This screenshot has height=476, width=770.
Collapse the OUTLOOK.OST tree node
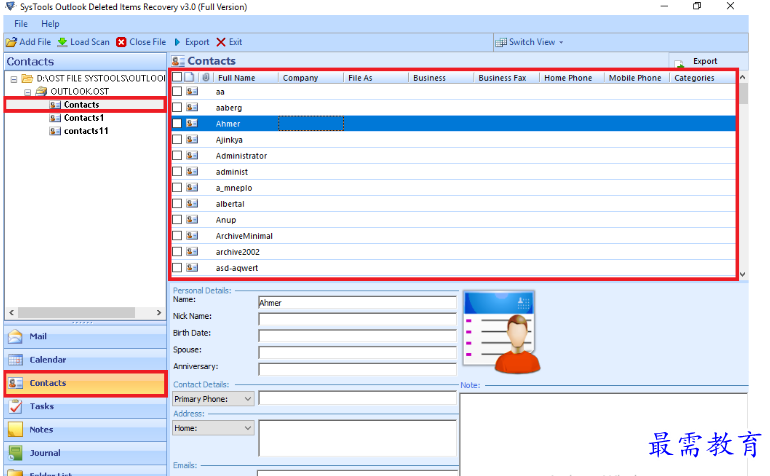point(28,92)
